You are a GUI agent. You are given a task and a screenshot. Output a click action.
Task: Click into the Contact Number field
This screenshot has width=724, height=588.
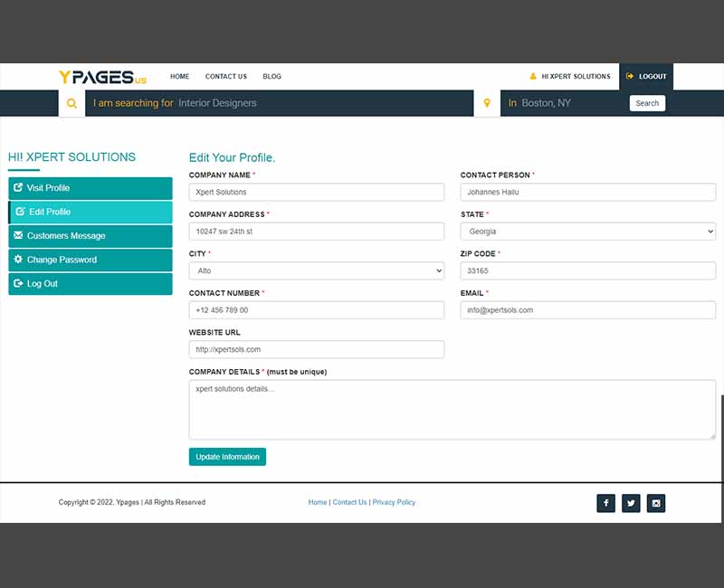[x=316, y=310]
